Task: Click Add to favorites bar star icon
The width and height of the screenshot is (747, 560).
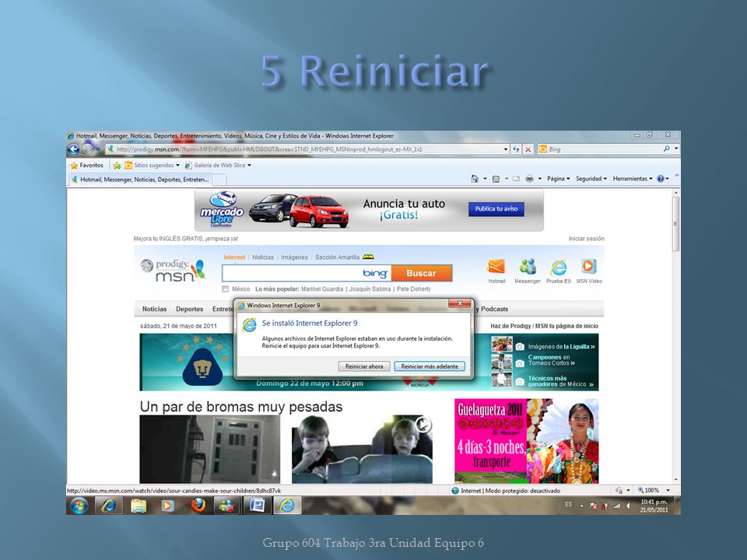Action: click(117, 165)
